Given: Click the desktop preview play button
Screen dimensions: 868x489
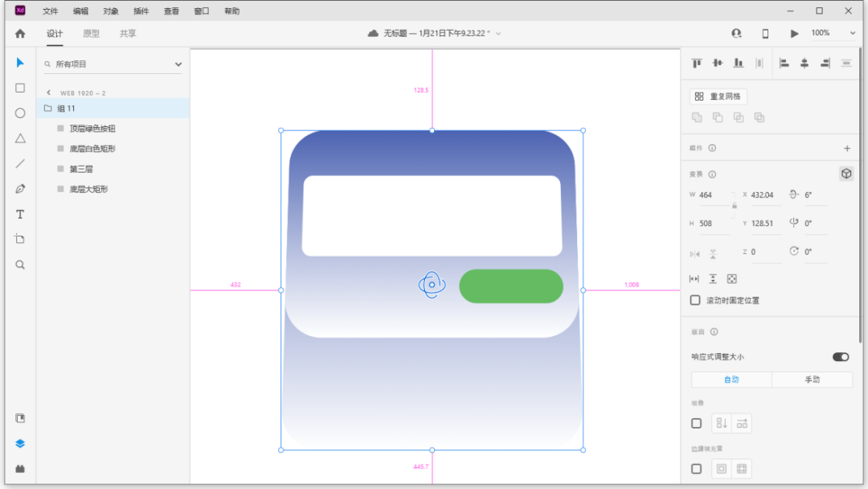Looking at the screenshot, I should (x=794, y=33).
